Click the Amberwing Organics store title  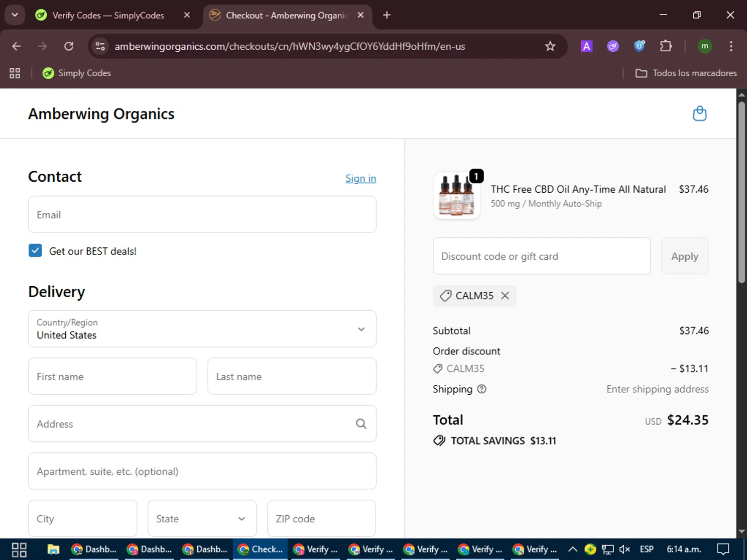pos(101,114)
